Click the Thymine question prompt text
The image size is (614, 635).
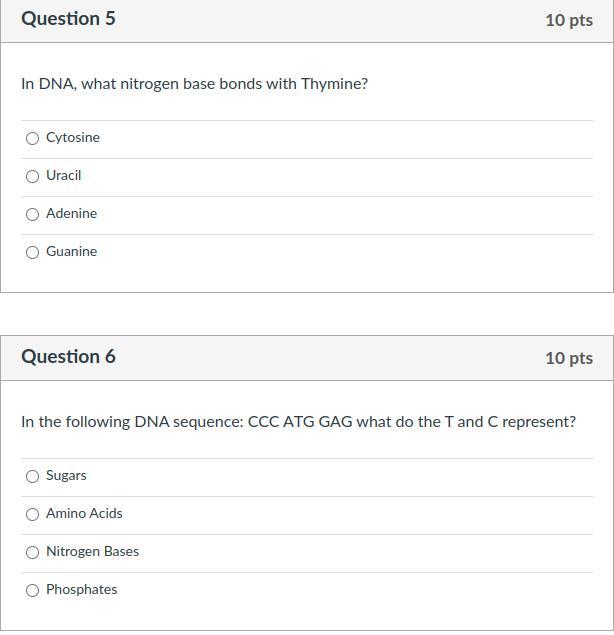tap(194, 84)
